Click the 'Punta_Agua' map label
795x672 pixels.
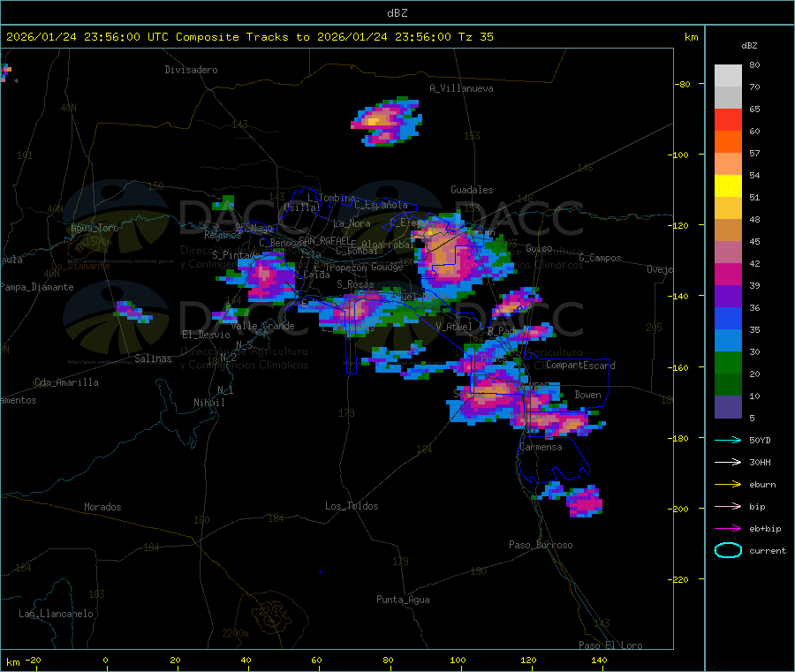pos(403,600)
